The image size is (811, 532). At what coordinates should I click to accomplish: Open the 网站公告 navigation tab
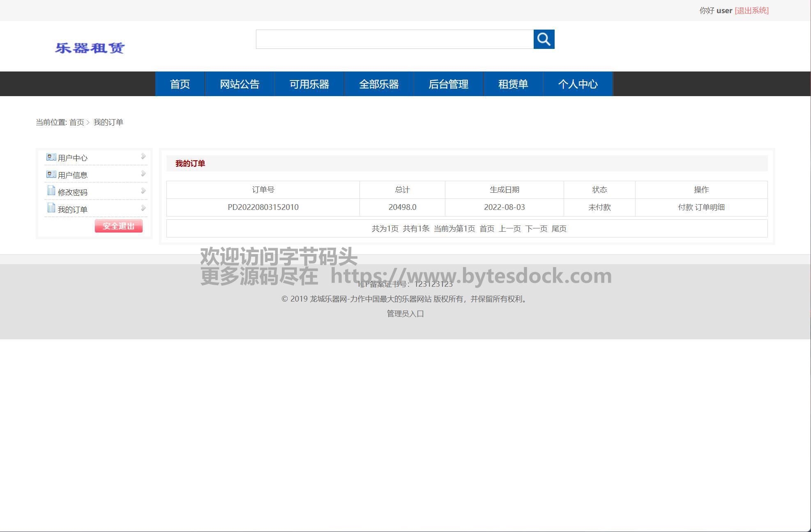[240, 84]
